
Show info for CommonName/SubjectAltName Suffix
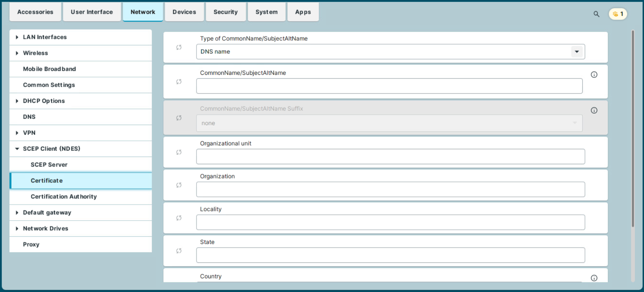point(594,111)
